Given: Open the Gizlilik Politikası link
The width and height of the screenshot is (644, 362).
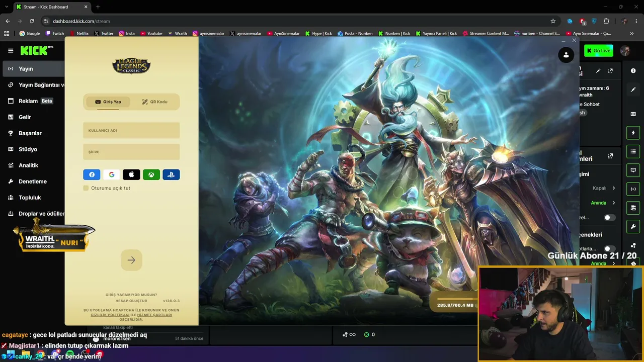Looking at the screenshot, I should pyautogui.click(x=110, y=315).
